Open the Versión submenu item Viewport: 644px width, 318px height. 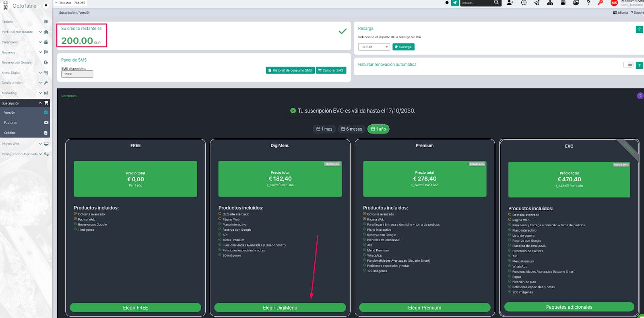[25, 113]
